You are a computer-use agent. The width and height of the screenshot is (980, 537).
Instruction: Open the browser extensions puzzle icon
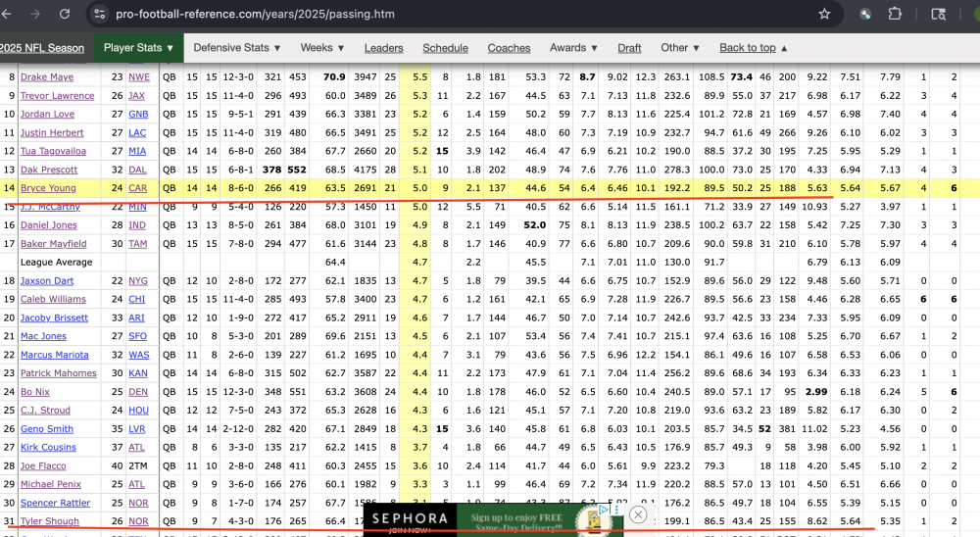[895, 14]
